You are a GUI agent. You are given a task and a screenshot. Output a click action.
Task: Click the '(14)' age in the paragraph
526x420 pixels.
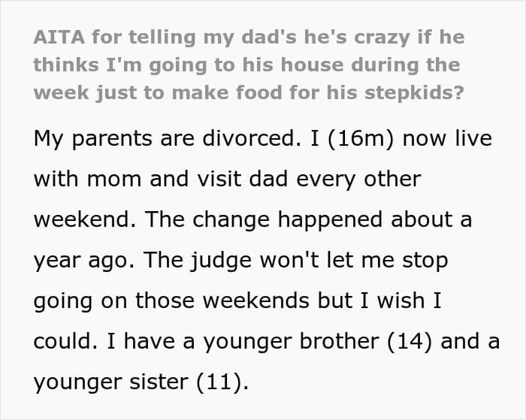[410, 341]
